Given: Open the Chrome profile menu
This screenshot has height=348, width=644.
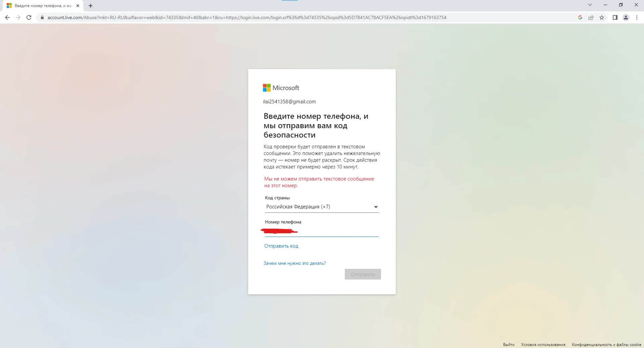Looking at the screenshot, I should coord(626,17).
